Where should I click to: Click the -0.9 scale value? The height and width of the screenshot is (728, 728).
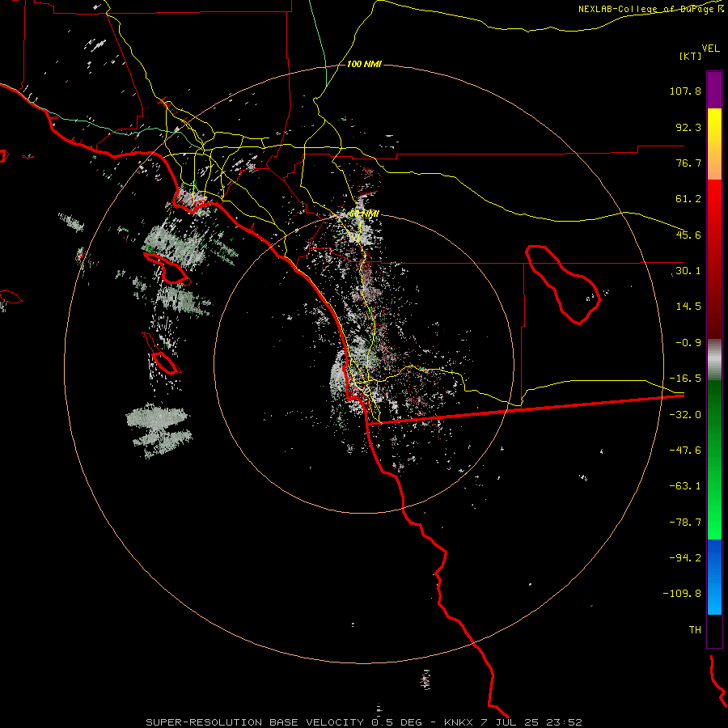tap(688, 343)
